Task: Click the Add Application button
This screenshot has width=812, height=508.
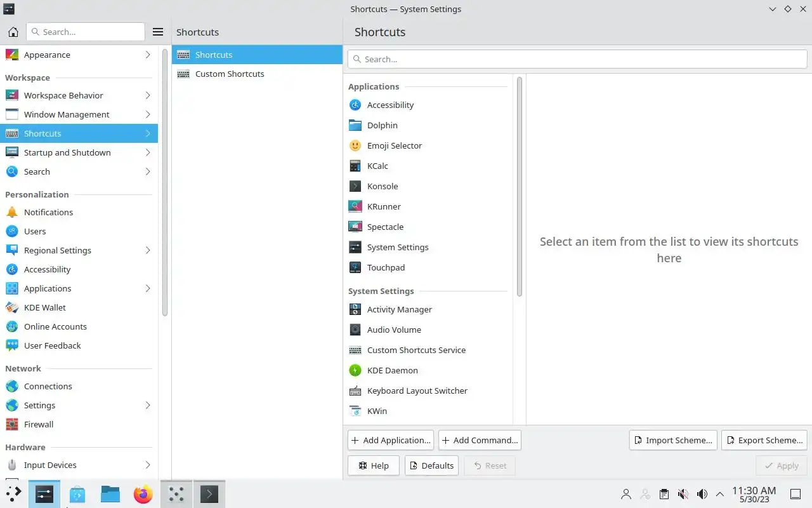Action: [391, 440]
